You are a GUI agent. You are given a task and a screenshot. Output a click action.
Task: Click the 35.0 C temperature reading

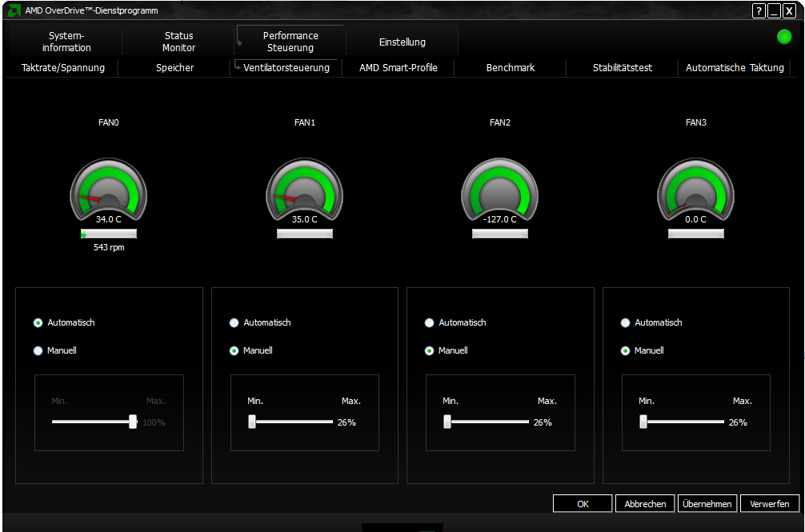(x=304, y=219)
